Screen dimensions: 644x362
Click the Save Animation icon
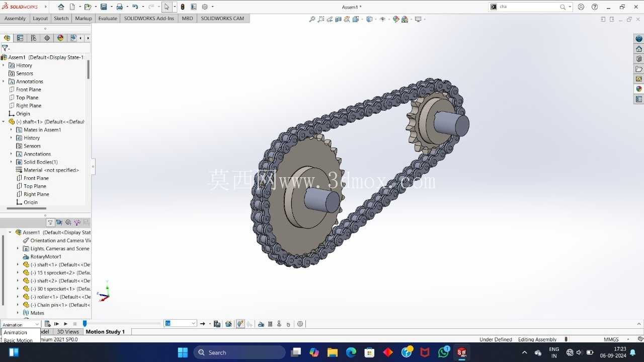coord(217,324)
